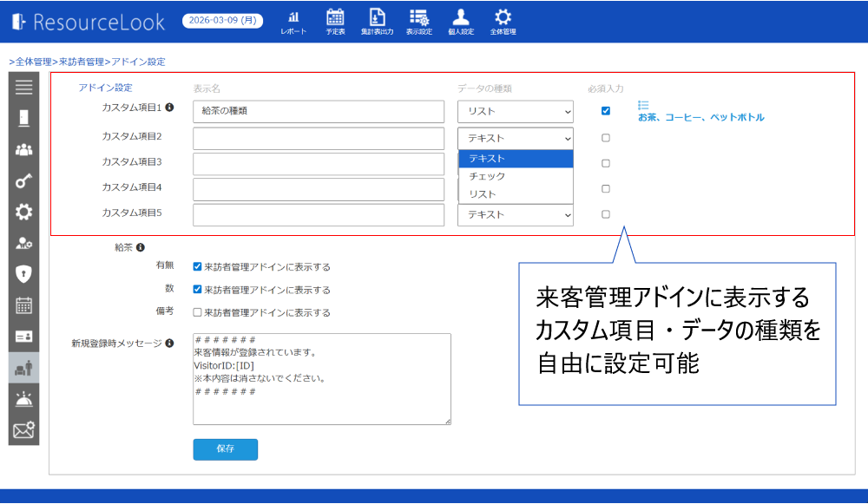Expand data type dropdown for カスタム項目5

516,215
